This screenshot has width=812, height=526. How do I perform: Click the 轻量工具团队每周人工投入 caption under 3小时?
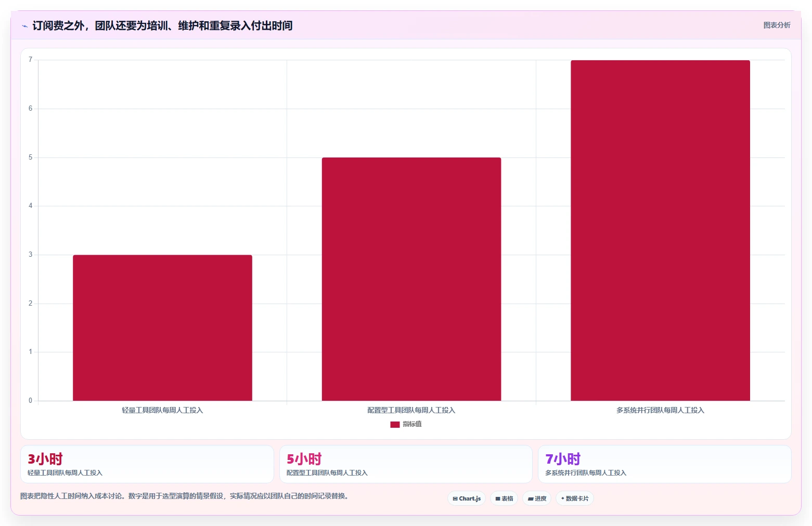pyautogui.click(x=65, y=473)
